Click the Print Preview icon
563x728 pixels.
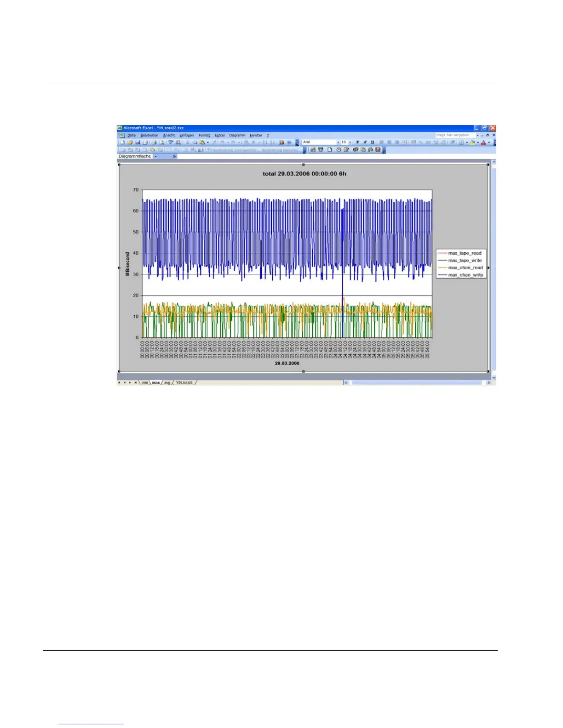[x=162, y=142]
